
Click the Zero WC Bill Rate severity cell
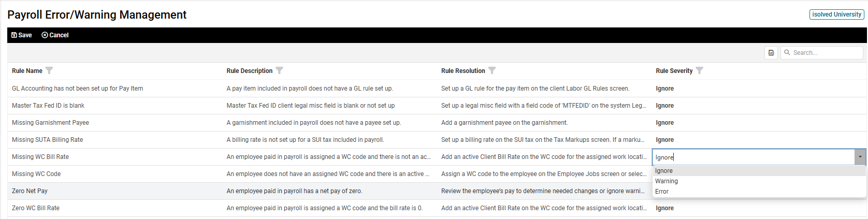(665, 208)
